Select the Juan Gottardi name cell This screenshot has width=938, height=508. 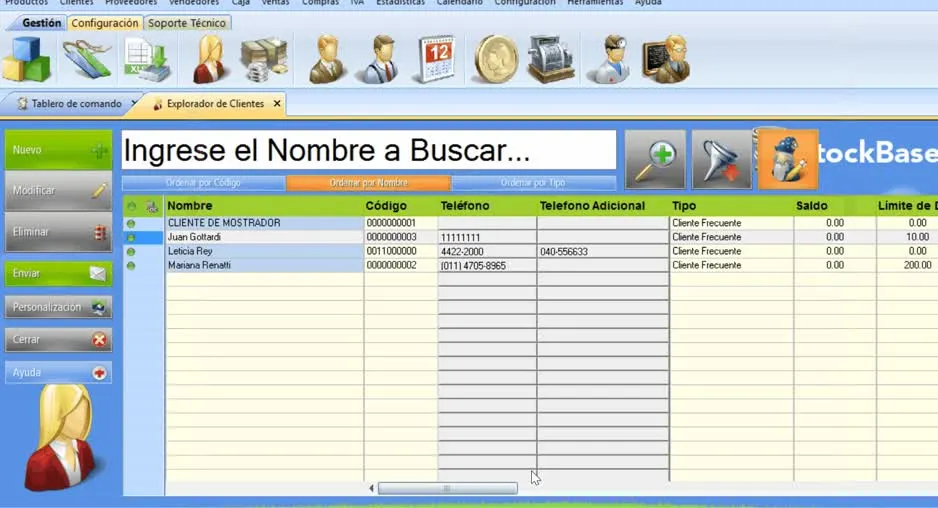point(264,238)
